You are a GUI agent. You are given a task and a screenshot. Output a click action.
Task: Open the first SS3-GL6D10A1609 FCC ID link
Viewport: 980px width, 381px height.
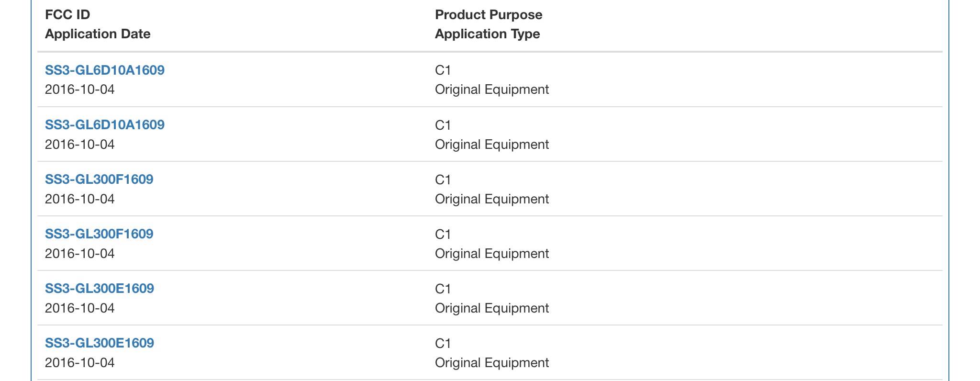[x=105, y=70]
